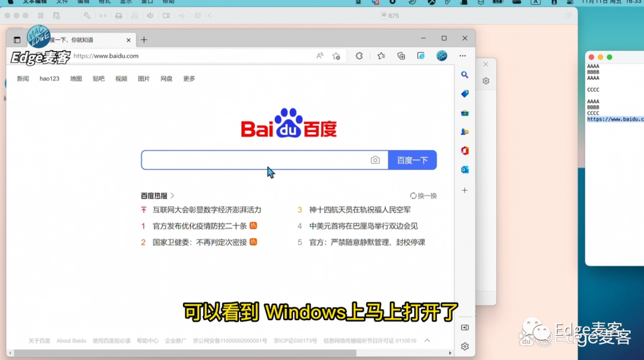Open Shopping tag icon in Edge sidebar
The height and width of the screenshot is (360, 644).
coord(465,94)
